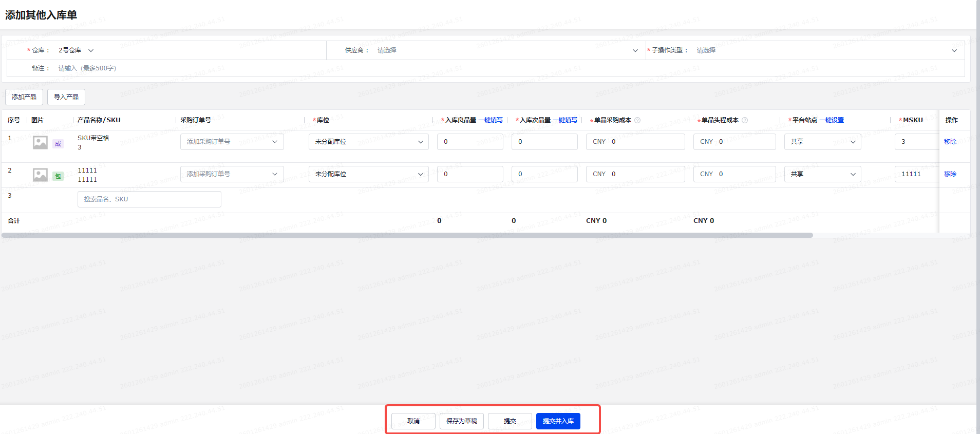Click the 添加产品 button
Viewport: 980px width, 434px height.
coord(24,97)
